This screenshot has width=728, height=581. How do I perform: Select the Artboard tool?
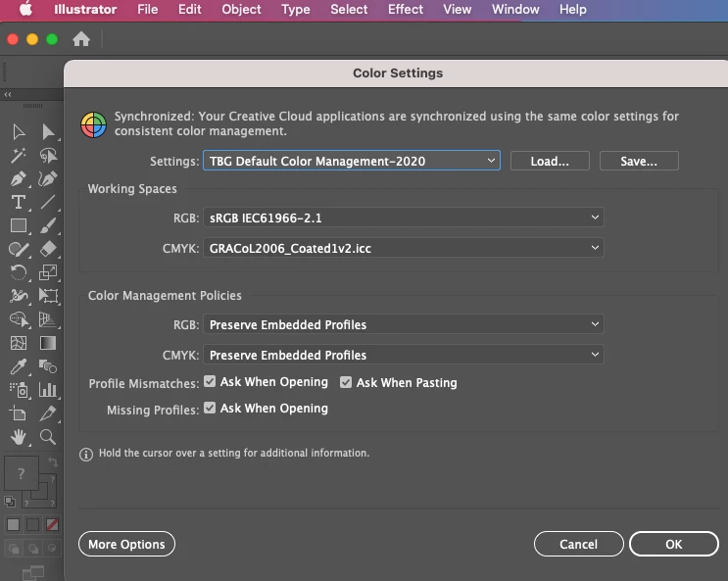[19, 413]
